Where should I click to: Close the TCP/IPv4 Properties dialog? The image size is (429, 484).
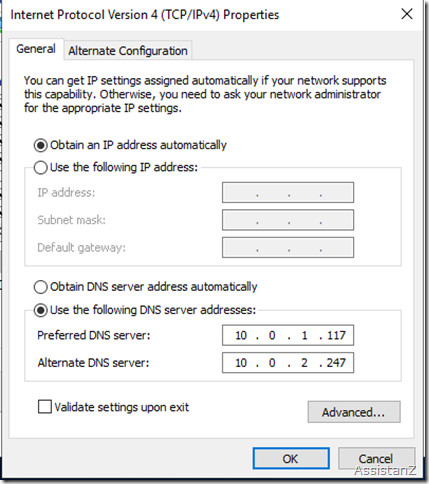click(x=407, y=14)
